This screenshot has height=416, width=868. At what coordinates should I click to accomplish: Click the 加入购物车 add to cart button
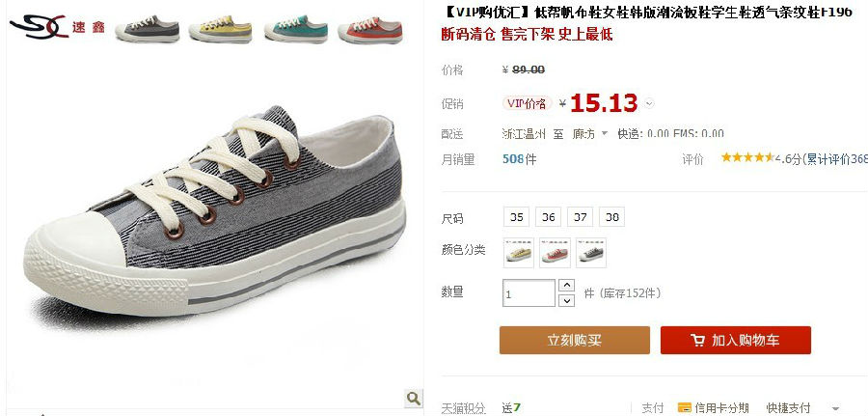click(736, 340)
